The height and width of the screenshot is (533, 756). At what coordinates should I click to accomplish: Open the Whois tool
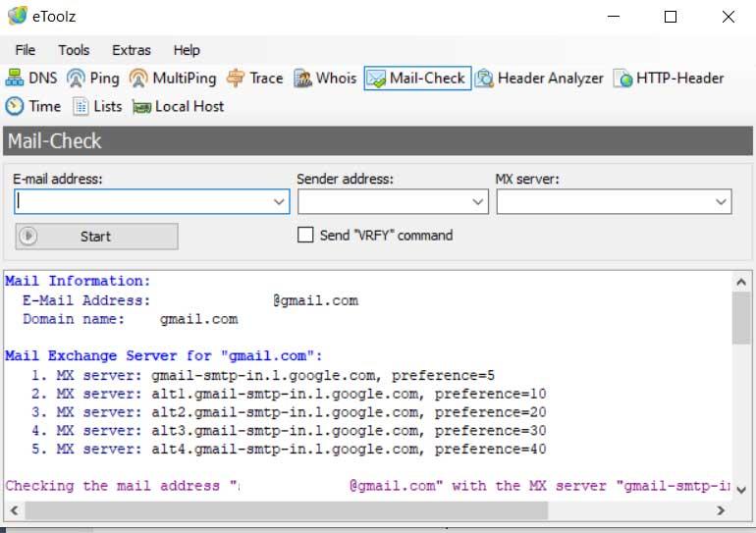pyautogui.click(x=325, y=79)
